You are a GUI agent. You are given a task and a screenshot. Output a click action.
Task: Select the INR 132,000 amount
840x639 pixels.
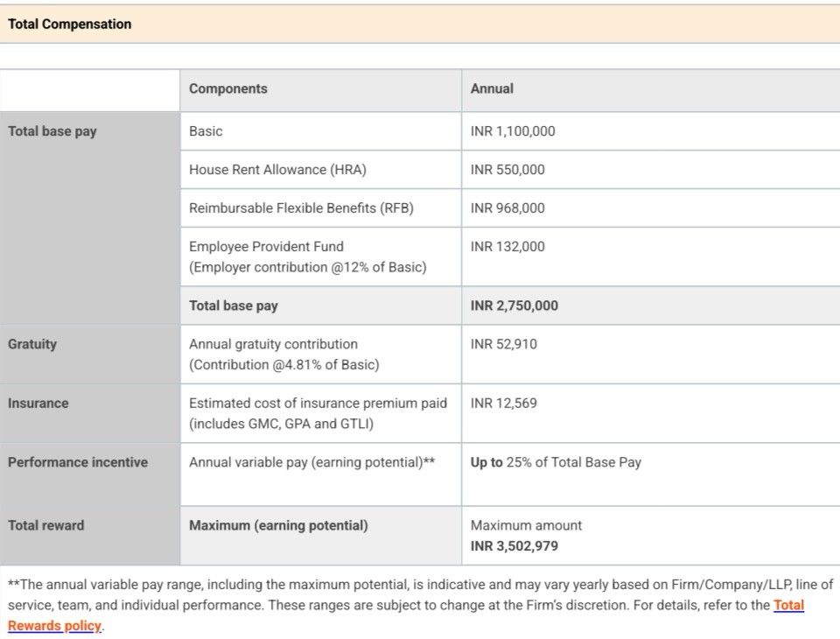507,247
